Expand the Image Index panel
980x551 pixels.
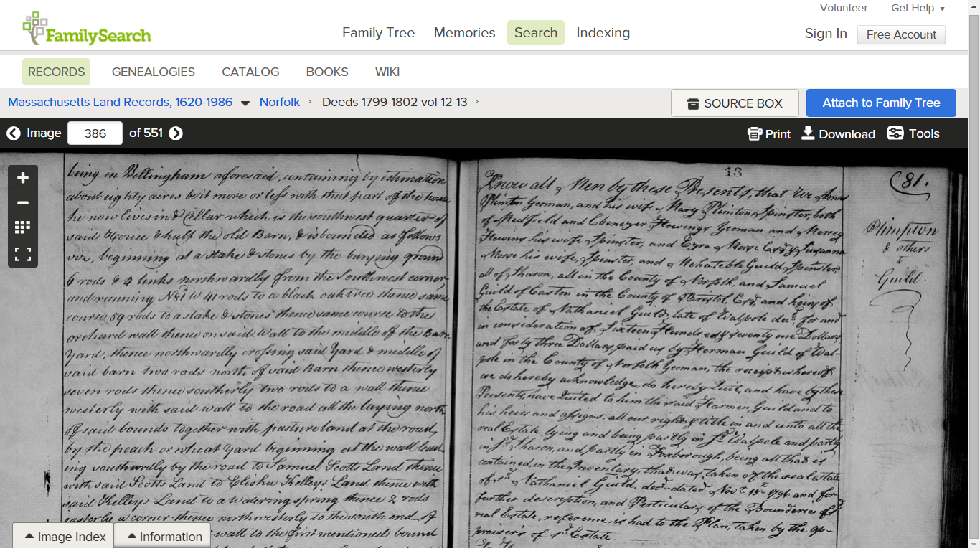(63, 536)
